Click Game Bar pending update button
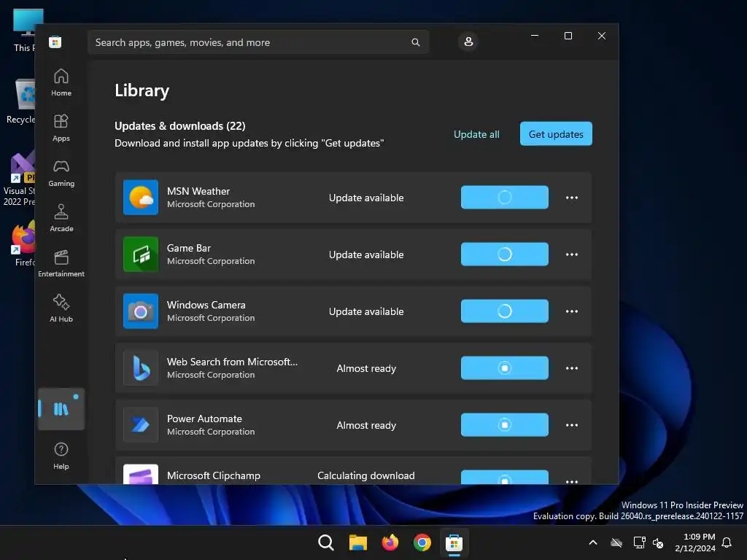 pos(505,254)
